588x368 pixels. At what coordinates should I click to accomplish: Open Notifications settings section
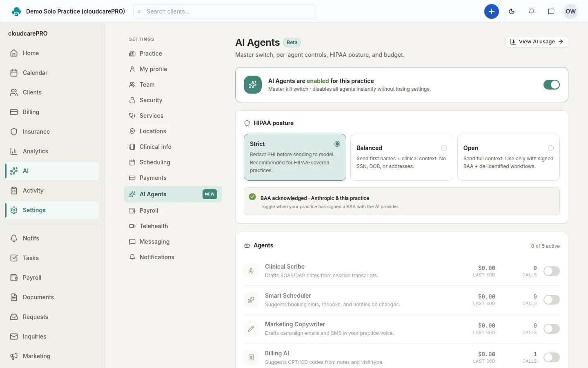coord(173,257)
